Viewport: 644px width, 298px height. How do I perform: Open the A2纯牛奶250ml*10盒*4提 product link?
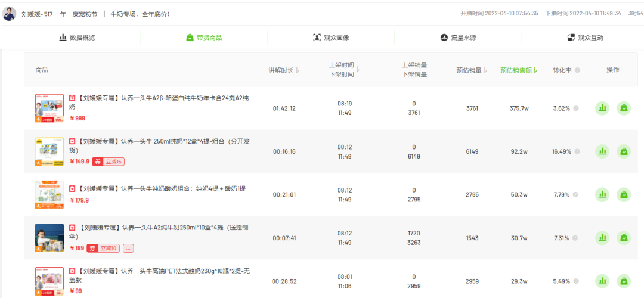[x=160, y=232]
